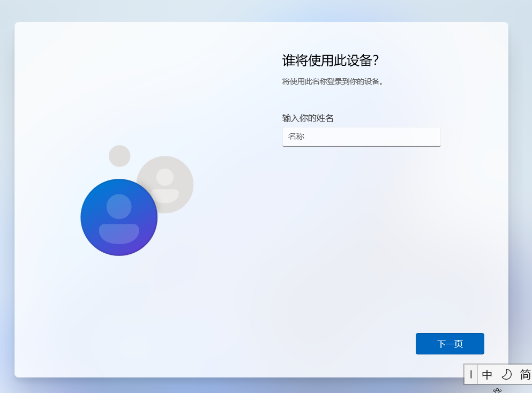Click blank card area below name field
This screenshot has width=532, height=393.
(361, 237)
